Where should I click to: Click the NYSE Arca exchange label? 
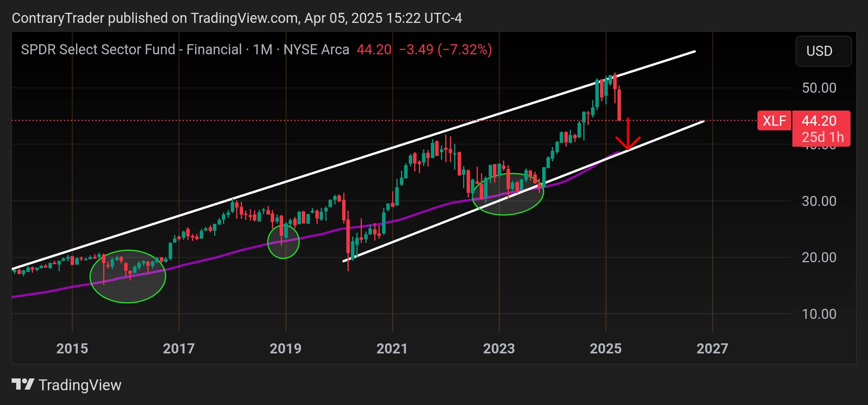tap(316, 50)
